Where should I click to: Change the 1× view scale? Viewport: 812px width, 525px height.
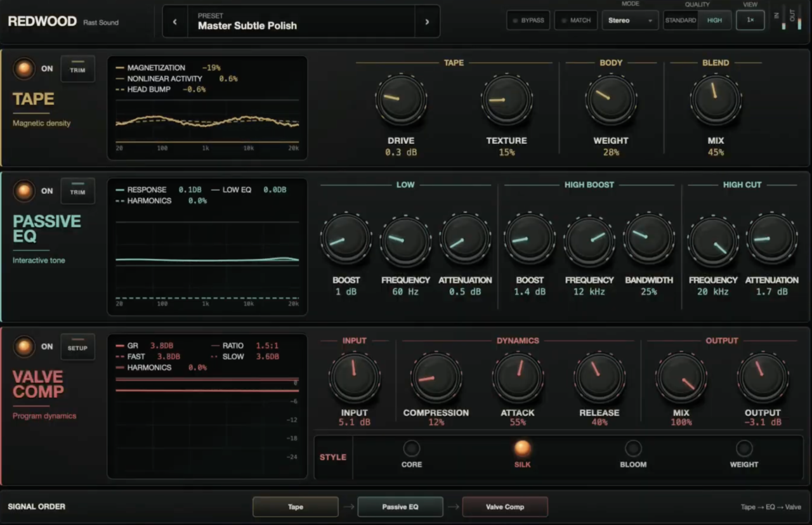750,20
